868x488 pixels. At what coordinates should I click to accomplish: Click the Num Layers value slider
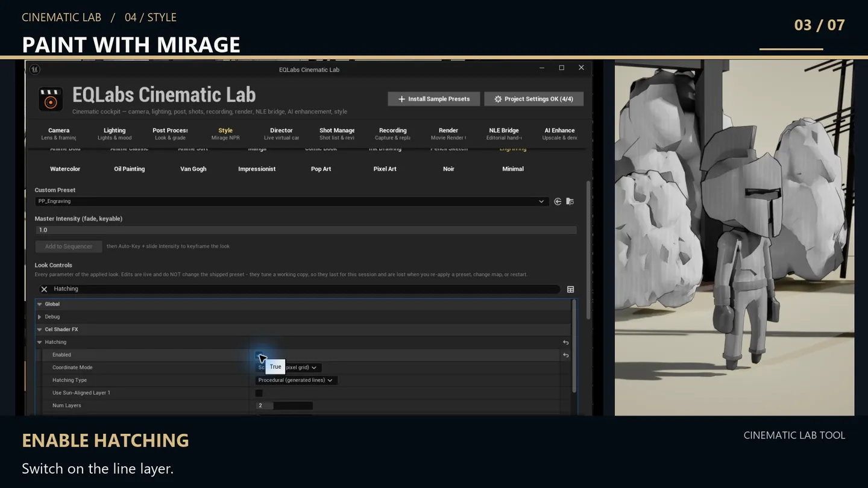pos(285,405)
